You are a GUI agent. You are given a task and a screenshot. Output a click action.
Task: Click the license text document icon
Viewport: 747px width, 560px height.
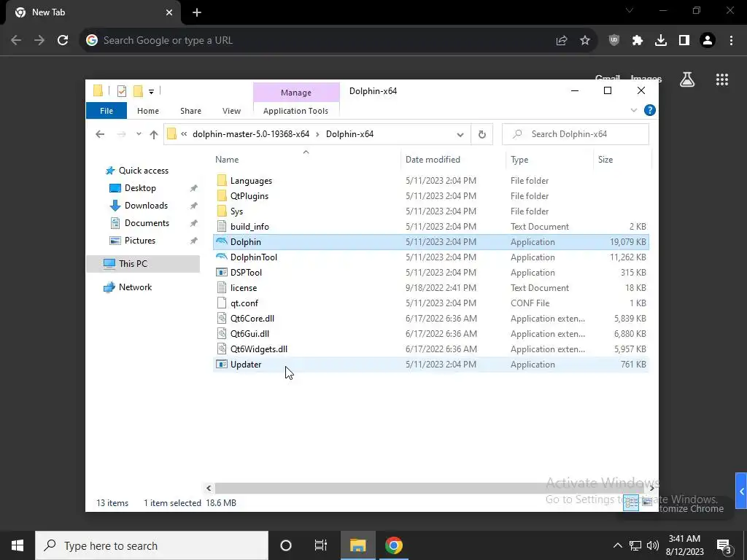point(222,287)
